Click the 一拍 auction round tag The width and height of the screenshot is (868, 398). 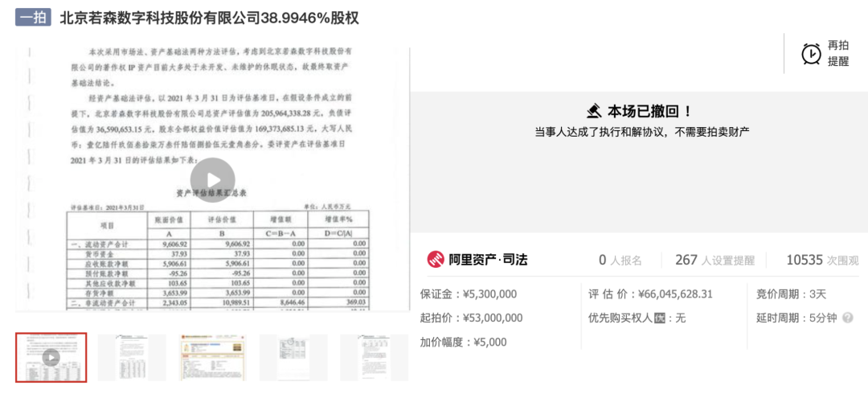click(x=33, y=18)
